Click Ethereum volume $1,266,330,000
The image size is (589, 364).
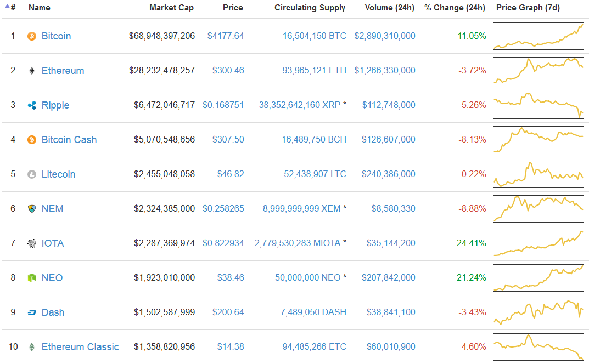coord(385,71)
